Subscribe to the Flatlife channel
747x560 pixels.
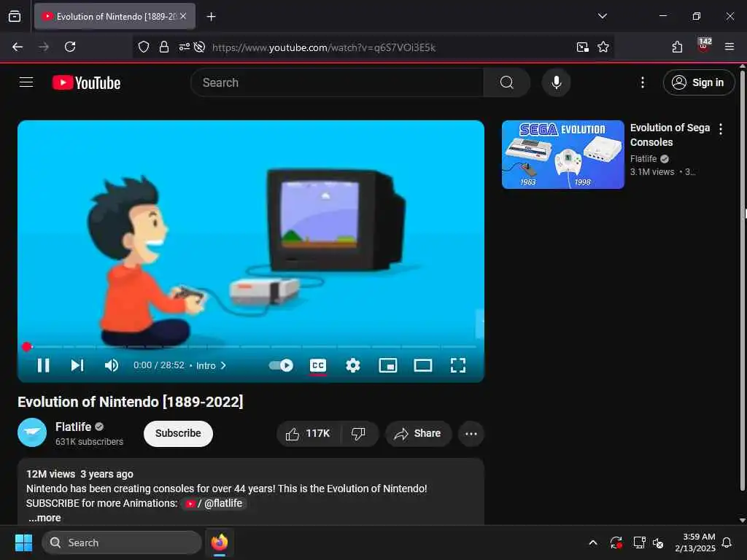click(178, 433)
